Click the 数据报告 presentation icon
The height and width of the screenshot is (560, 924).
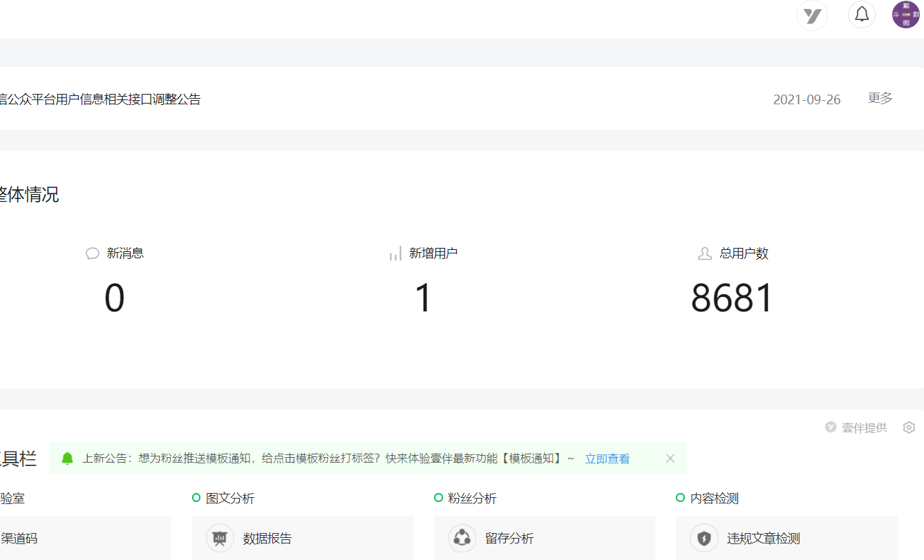point(220,538)
